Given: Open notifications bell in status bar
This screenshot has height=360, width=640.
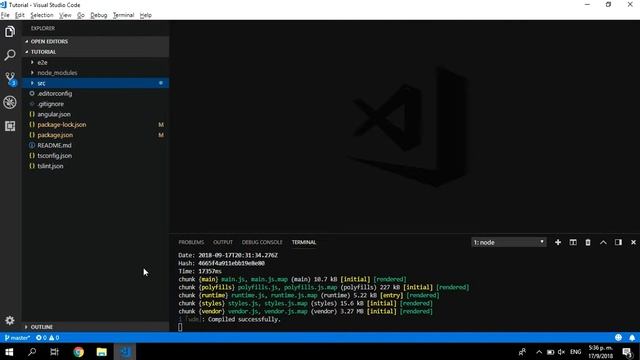Looking at the screenshot, I should pos(632,338).
